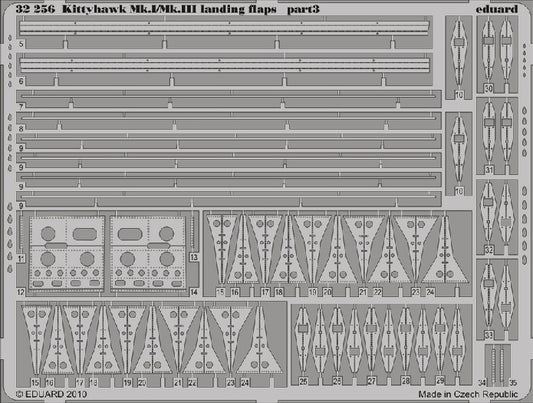Select the part number label 33
Screen dimensions: 533x403
pos(488,335)
